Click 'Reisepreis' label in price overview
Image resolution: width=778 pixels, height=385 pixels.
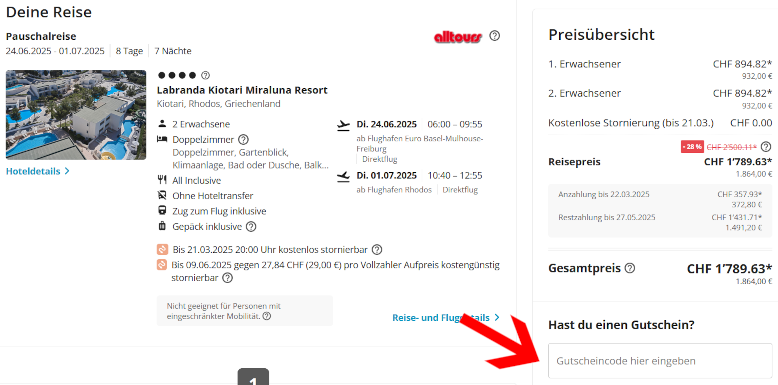574,162
